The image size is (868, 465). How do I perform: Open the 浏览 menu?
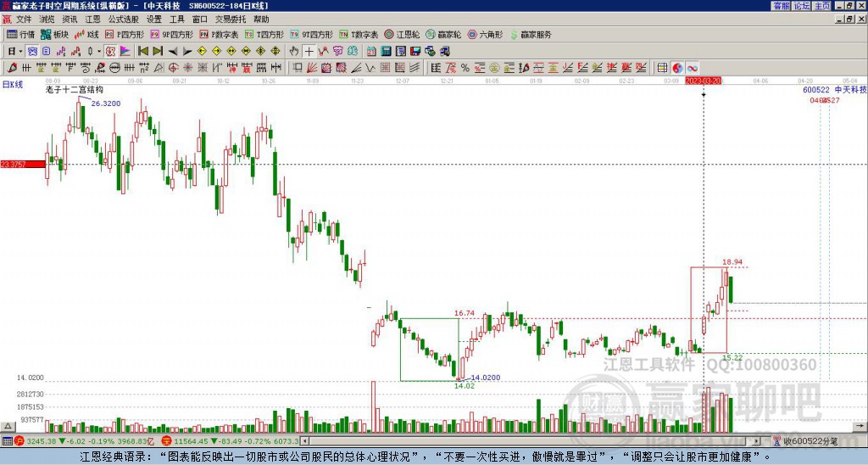(x=47, y=20)
